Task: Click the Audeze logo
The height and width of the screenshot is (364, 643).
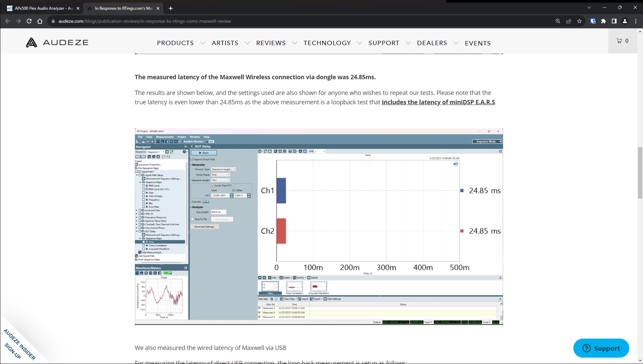Action: (57, 42)
